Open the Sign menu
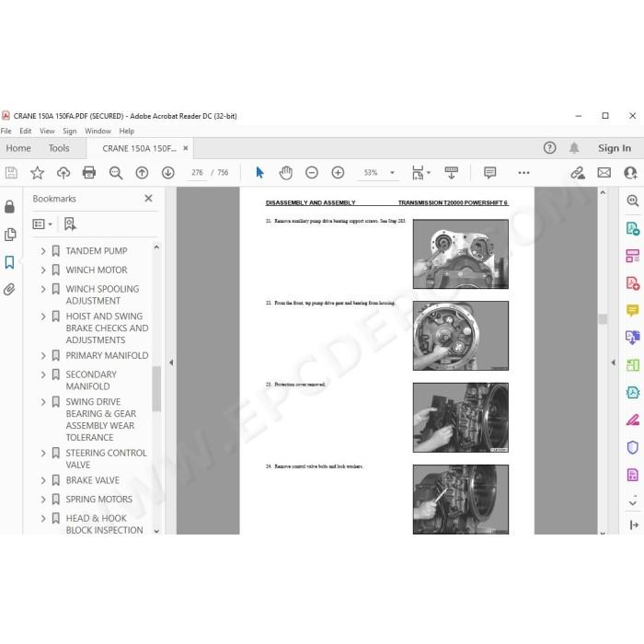 [70, 131]
